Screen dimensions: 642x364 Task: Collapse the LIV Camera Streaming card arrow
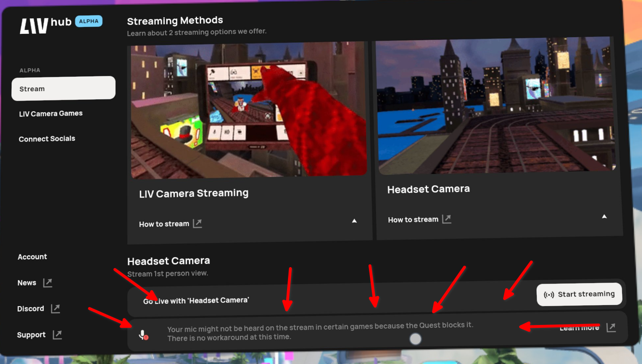(354, 221)
